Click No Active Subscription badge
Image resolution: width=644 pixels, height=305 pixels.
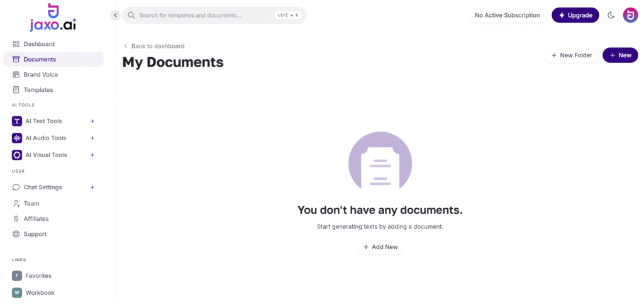(x=508, y=15)
